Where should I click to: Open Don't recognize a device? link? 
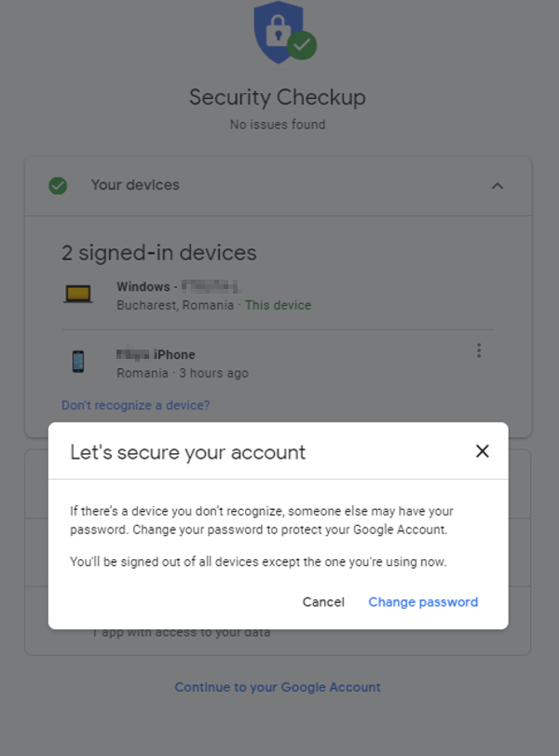[135, 405]
